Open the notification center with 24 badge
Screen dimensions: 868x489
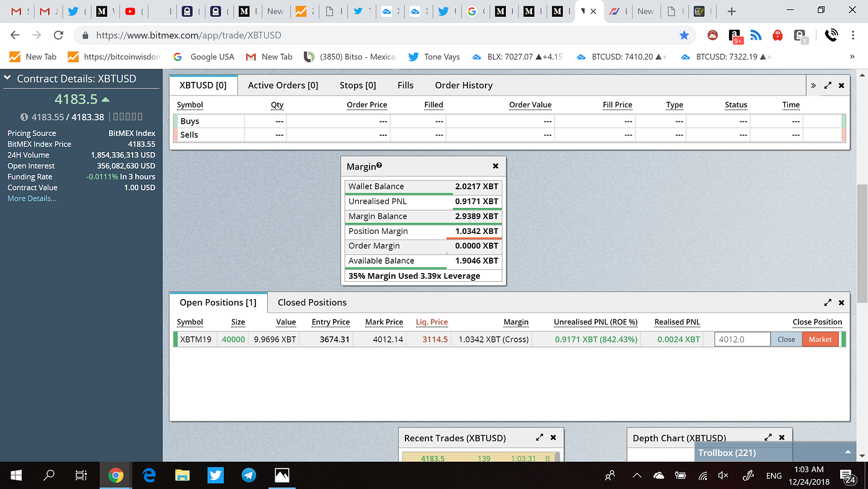pyautogui.click(x=848, y=476)
